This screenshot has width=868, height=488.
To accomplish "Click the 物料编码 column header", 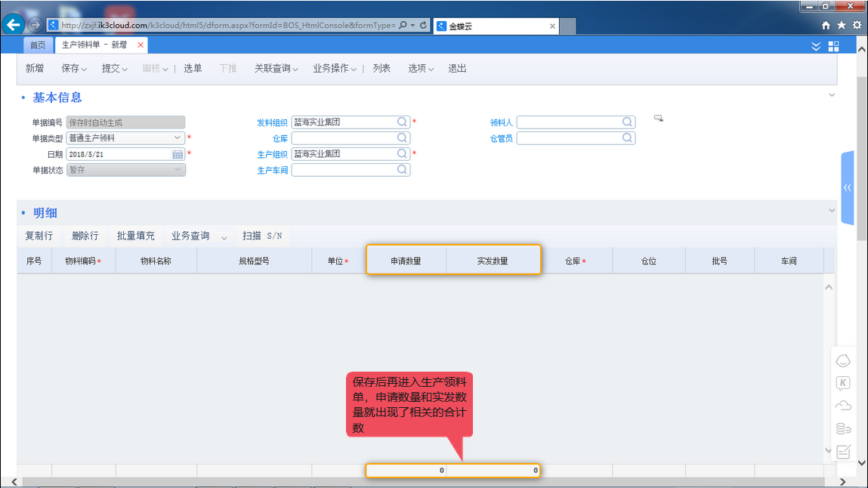I will [83, 261].
